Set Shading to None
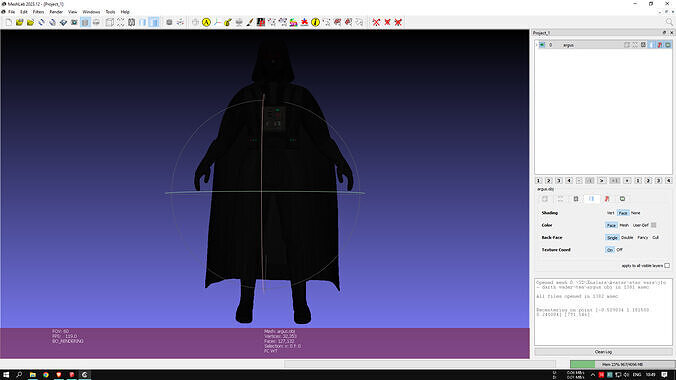The width and height of the screenshot is (676, 380). point(635,213)
